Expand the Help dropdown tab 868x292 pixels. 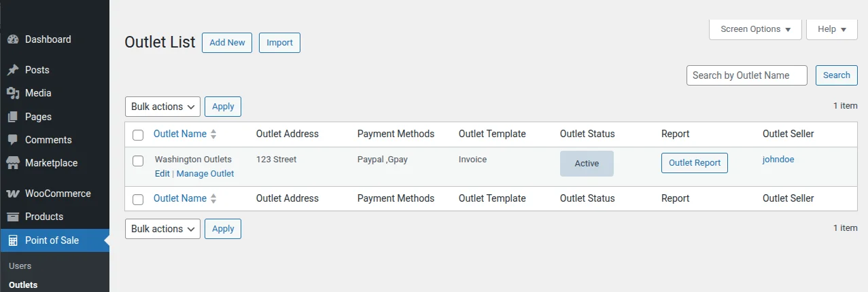pos(831,29)
